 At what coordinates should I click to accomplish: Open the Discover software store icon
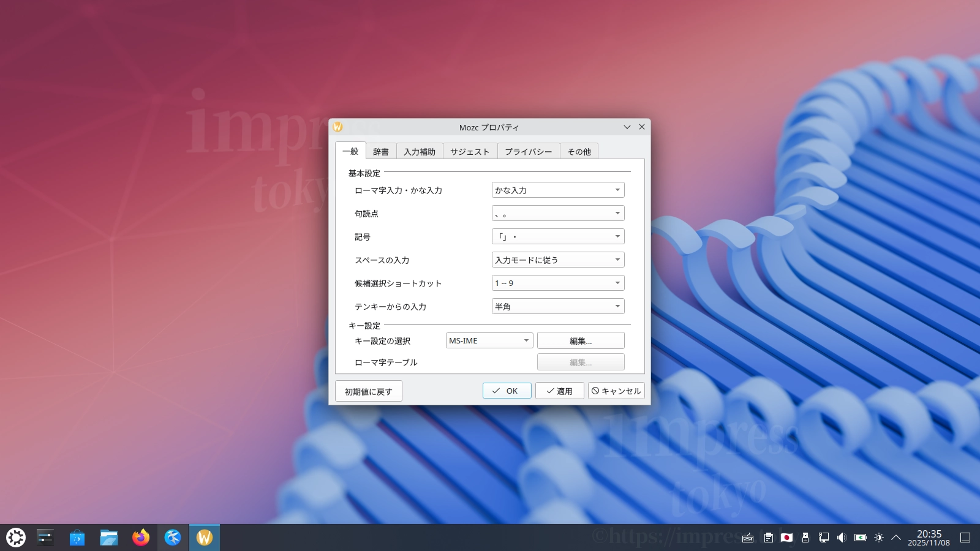click(x=77, y=538)
